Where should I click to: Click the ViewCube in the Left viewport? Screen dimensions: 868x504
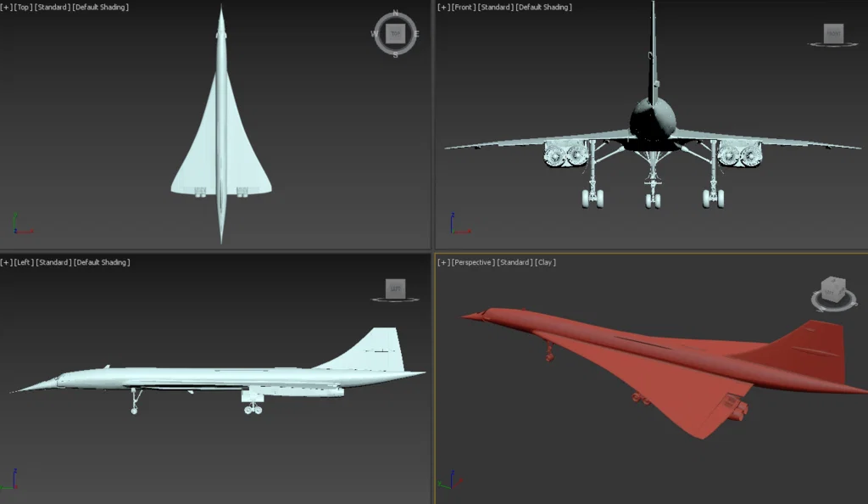point(395,289)
